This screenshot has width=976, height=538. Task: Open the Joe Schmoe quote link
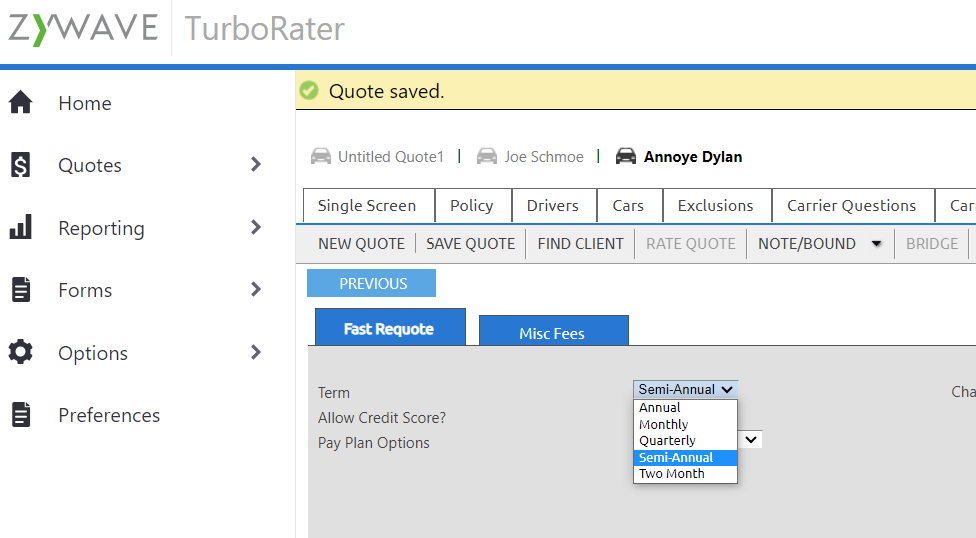tap(544, 156)
